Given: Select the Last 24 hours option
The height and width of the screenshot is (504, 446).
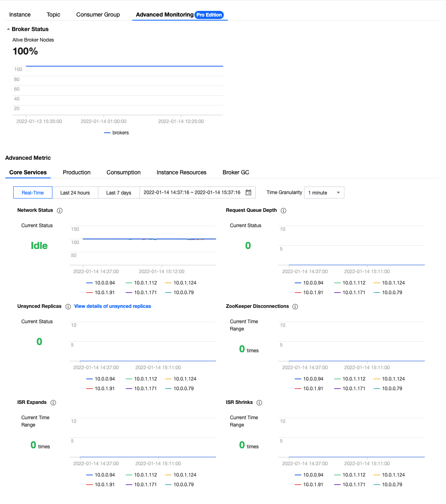Looking at the screenshot, I should coord(75,192).
